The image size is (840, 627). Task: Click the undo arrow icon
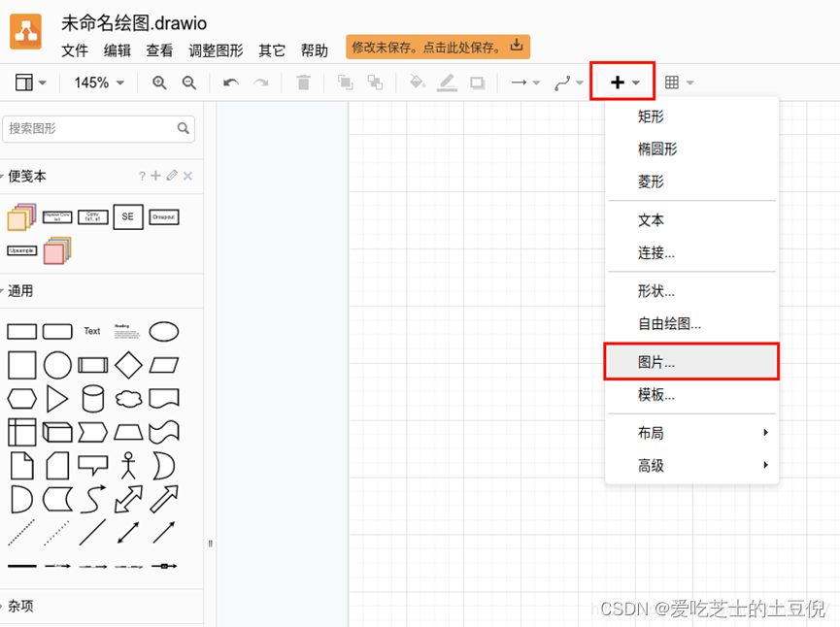[x=231, y=82]
